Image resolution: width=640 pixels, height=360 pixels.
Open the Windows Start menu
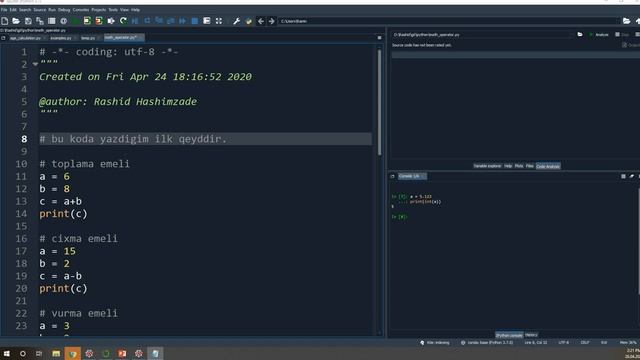[7, 353]
